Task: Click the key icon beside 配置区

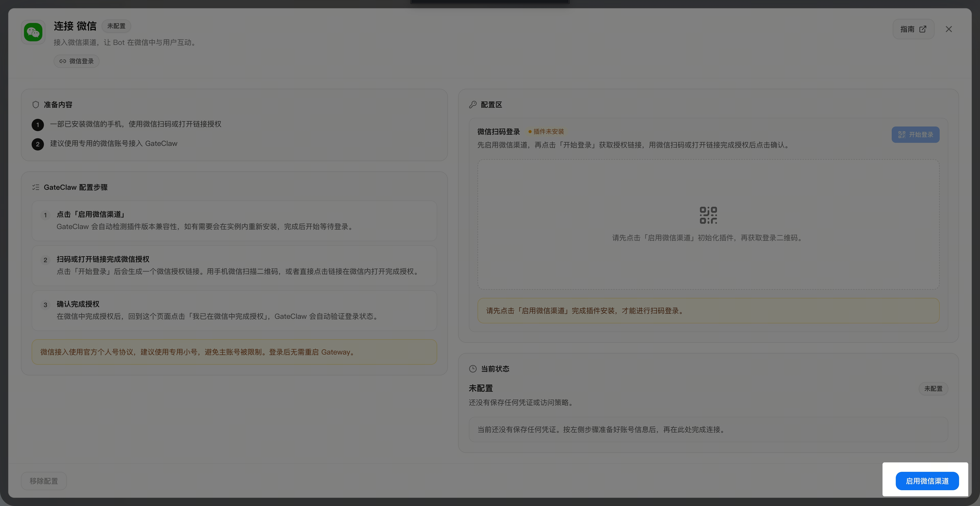Action: [x=473, y=105]
